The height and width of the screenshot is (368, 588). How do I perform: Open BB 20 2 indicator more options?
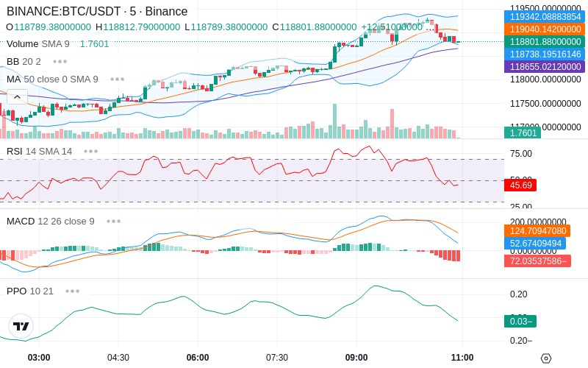pos(60,62)
